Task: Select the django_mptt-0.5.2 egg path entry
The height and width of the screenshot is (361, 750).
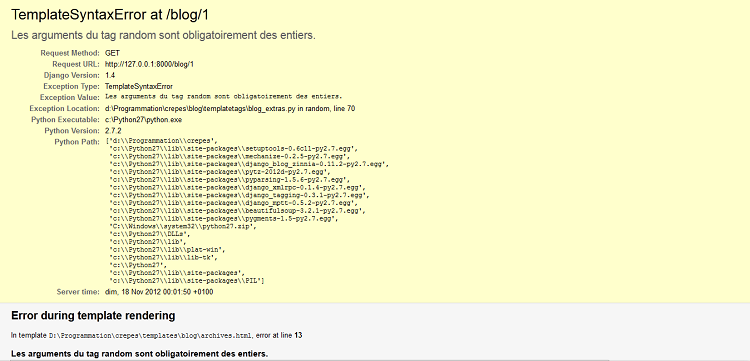Action: tap(233, 203)
